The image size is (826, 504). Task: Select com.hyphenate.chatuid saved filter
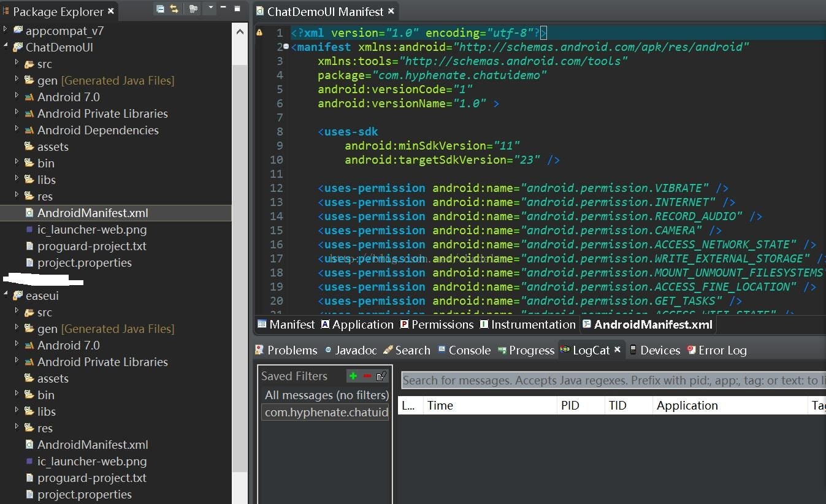click(x=326, y=412)
